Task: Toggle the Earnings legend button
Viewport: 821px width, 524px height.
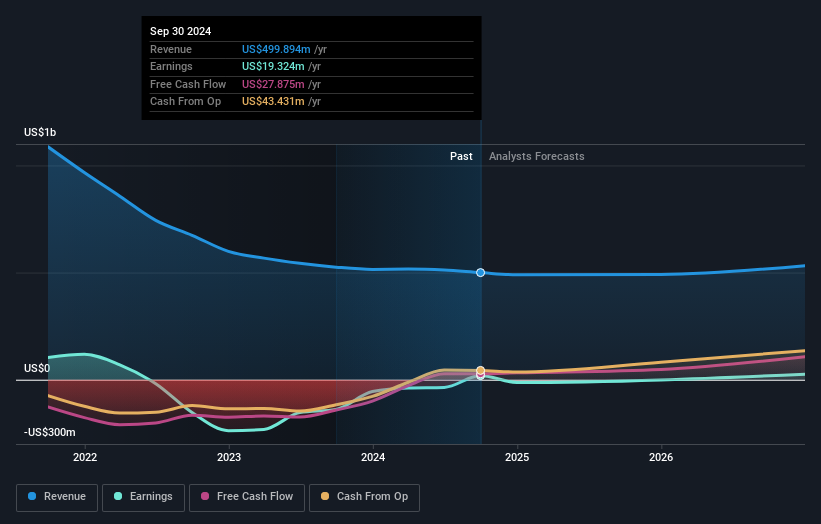Action: 143,497
